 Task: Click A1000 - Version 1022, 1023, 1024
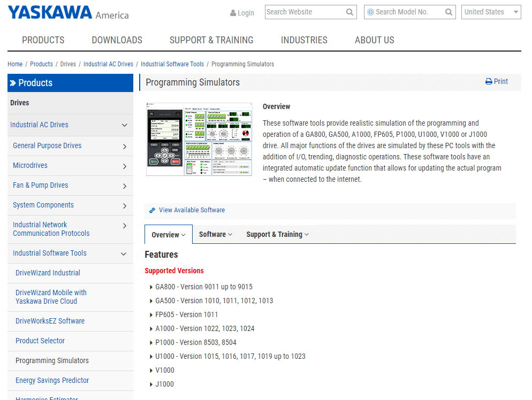click(x=204, y=328)
